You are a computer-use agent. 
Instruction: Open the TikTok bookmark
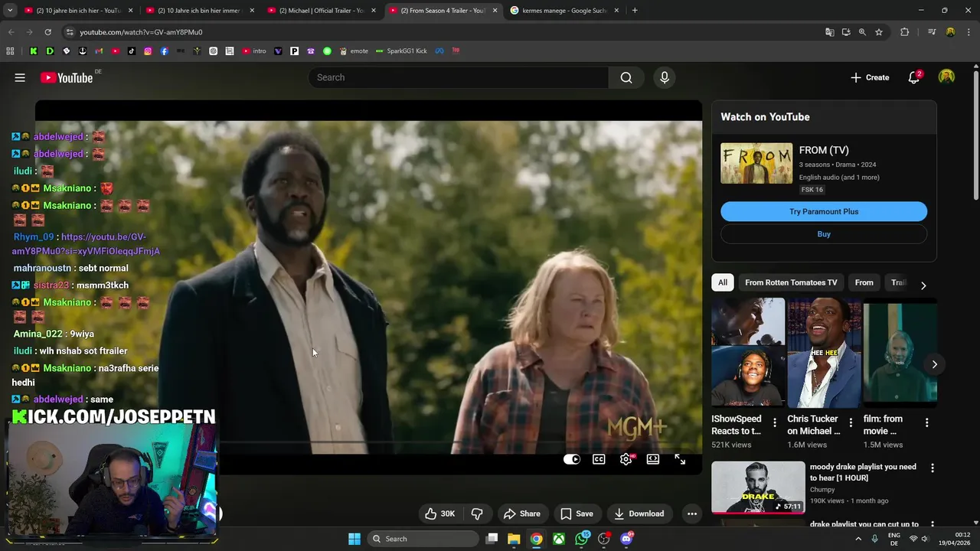[x=132, y=51]
